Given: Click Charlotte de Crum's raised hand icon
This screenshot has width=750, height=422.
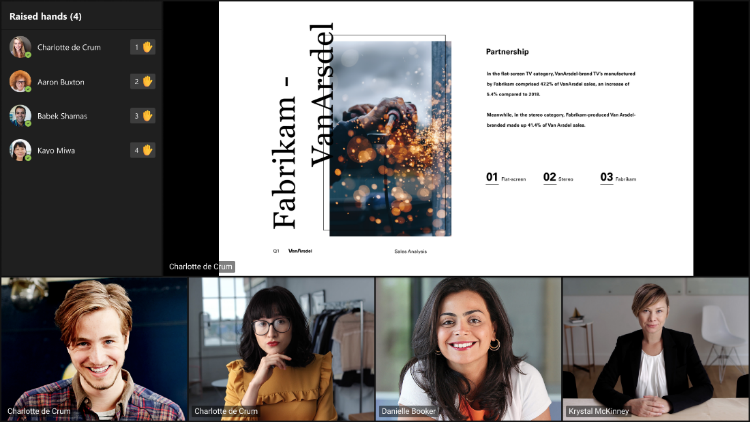Looking at the screenshot, I should click(147, 47).
